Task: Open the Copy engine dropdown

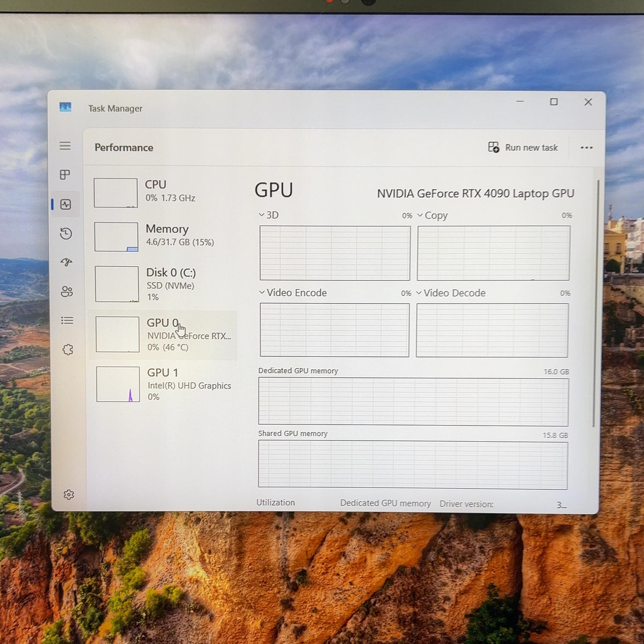Action: [433, 216]
